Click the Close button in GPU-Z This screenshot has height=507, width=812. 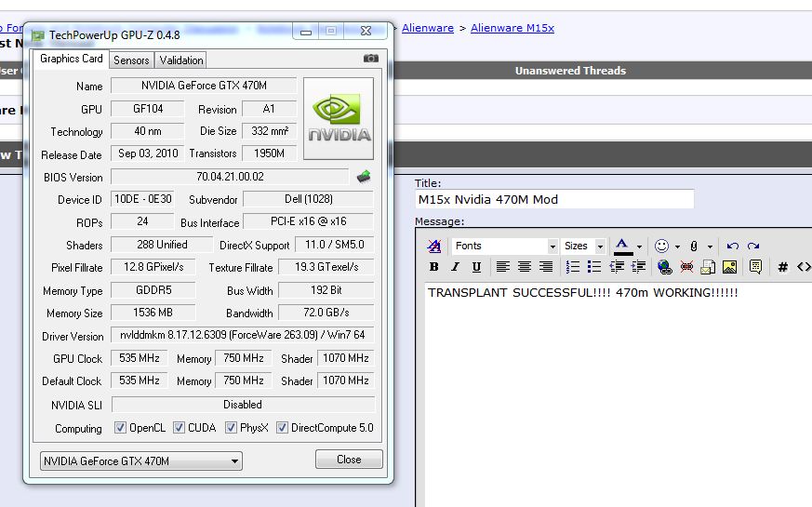[x=349, y=460]
